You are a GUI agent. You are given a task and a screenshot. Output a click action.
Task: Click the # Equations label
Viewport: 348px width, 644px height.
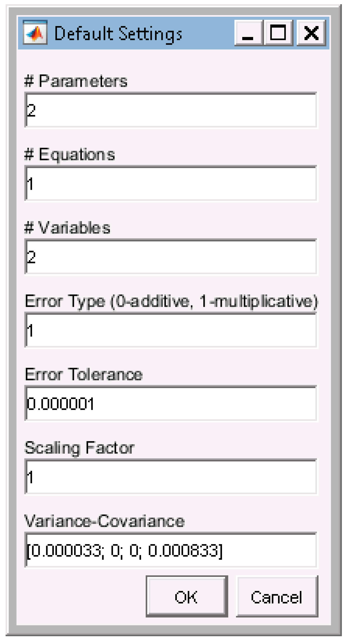70,155
